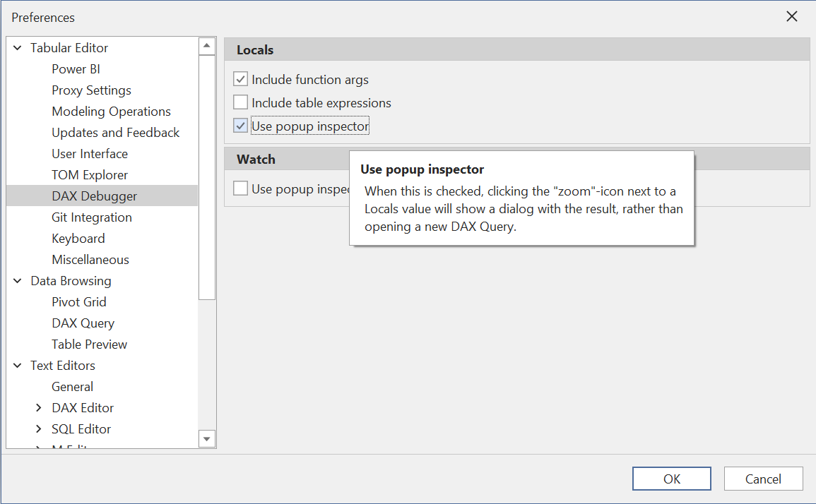816x504 pixels.
Task: Expand the DAX Editor tree node
Action: tap(39, 407)
